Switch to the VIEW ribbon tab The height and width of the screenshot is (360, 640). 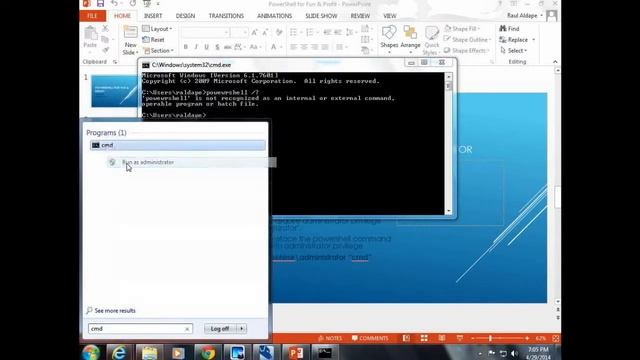(x=390, y=16)
